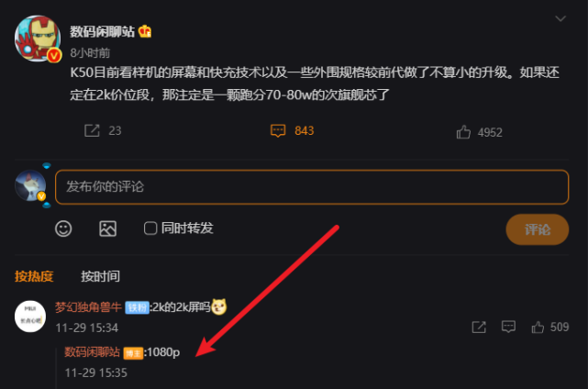Screen dimensions: 588x389
Task: Click the commenter's white MIUI avatar
Action: point(30,317)
